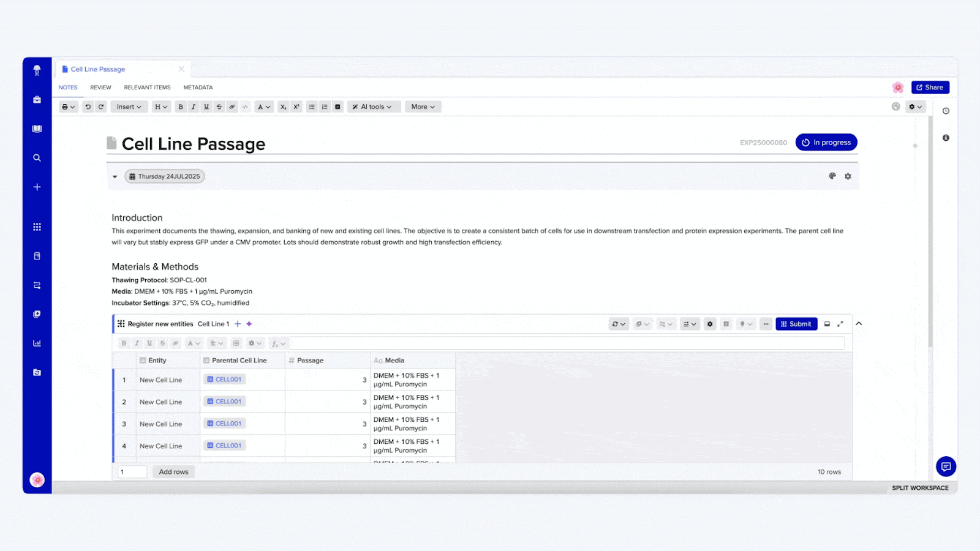Open the notebook book icon in sidebar
This screenshot has height=551, width=980.
(x=37, y=129)
